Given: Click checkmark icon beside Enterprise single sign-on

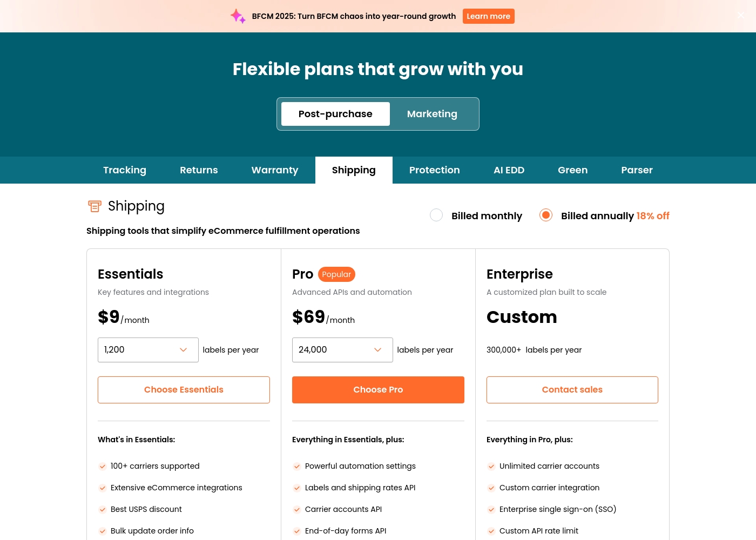Looking at the screenshot, I should (x=491, y=510).
